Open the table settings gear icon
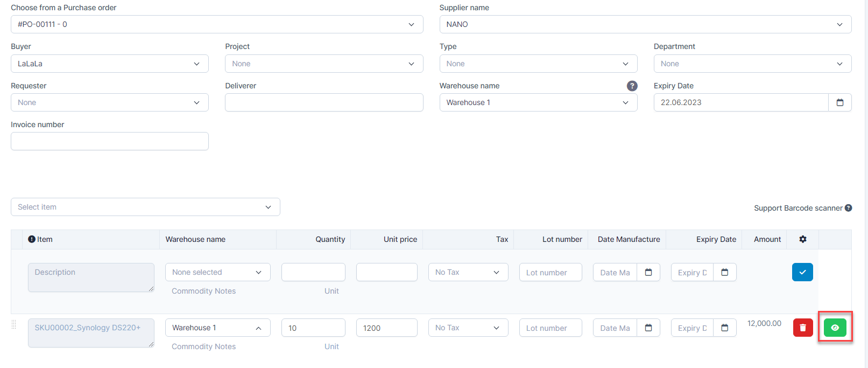The width and height of the screenshot is (868, 368). click(802, 239)
